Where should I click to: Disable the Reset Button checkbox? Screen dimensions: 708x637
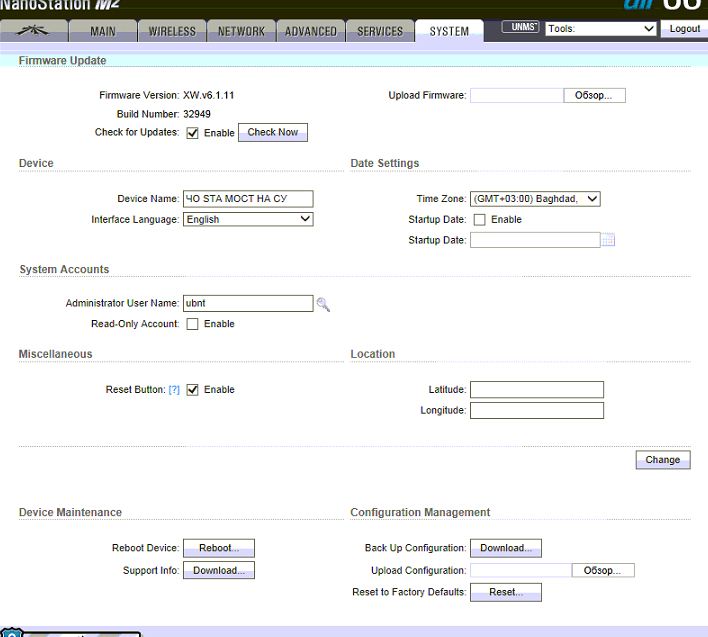click(193, 390)
